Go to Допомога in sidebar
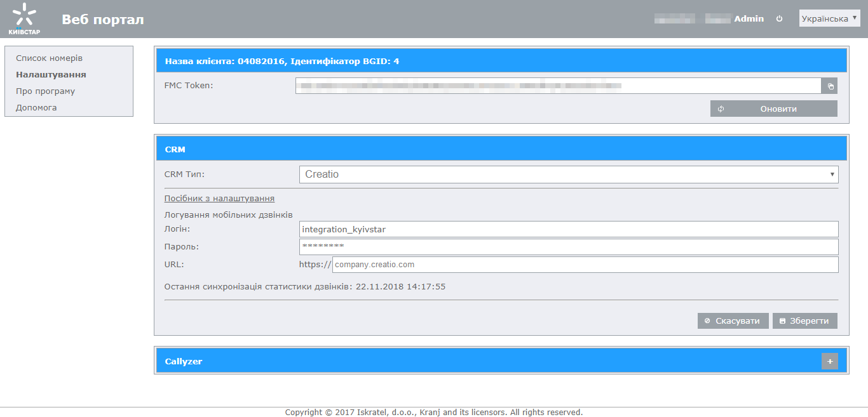 [x=36, y=107]
